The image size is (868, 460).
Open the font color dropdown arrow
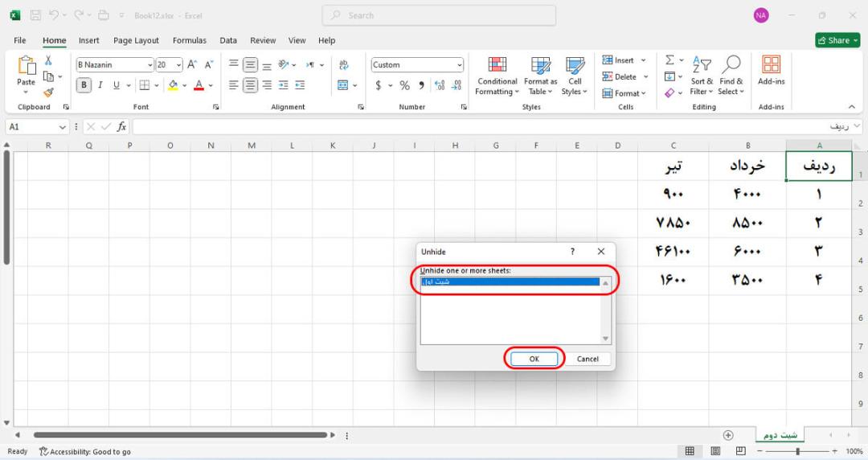click(x=211, y=85)
